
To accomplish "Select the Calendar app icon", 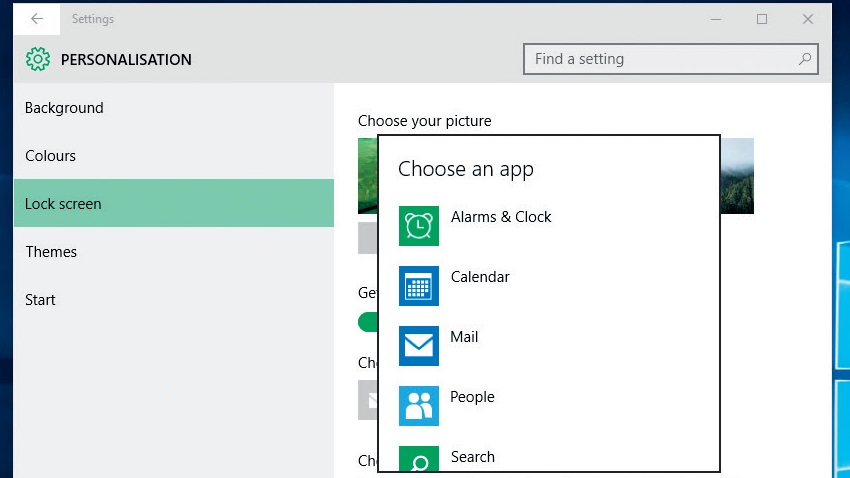I will pyautogui.click(x=418, y=286).
